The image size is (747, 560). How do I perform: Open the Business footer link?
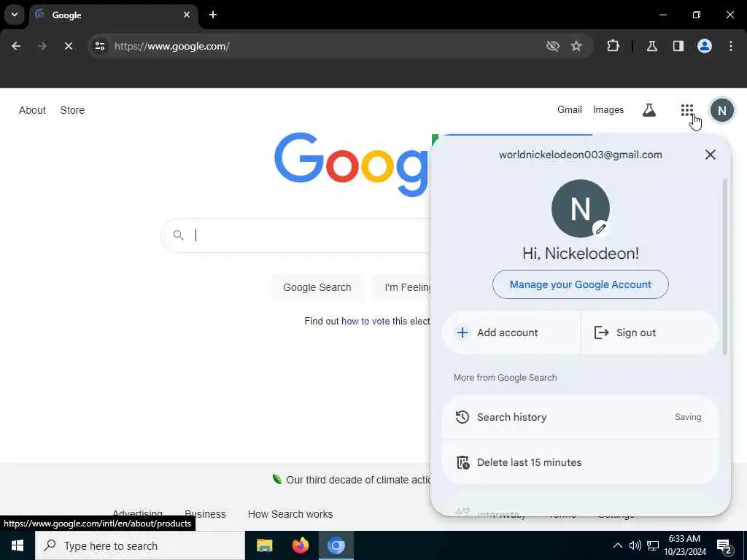205,514
